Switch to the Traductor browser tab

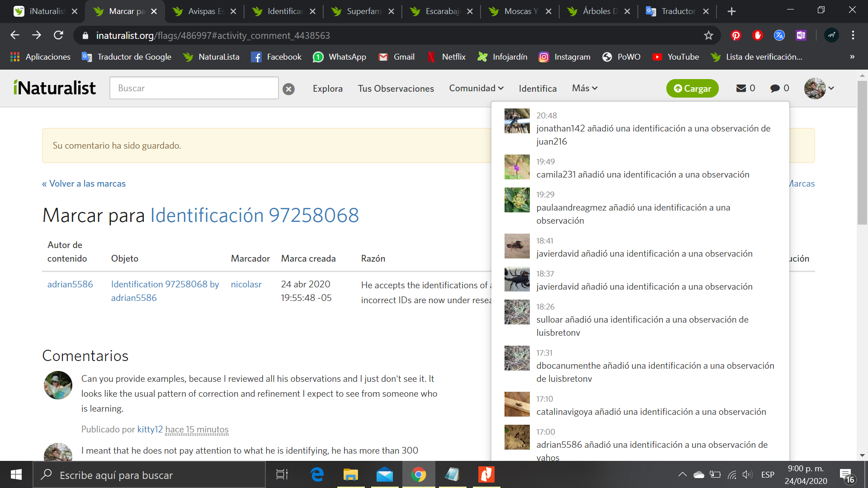(x=677, y=11)
